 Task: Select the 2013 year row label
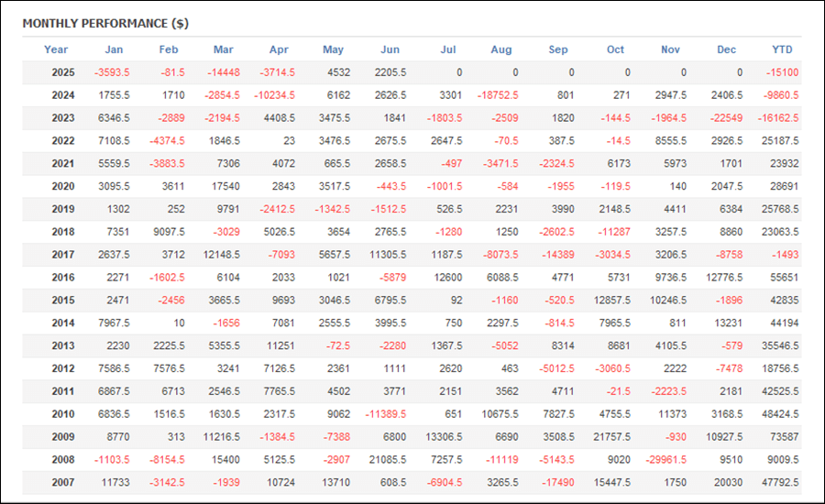click(x=63, y=345)
